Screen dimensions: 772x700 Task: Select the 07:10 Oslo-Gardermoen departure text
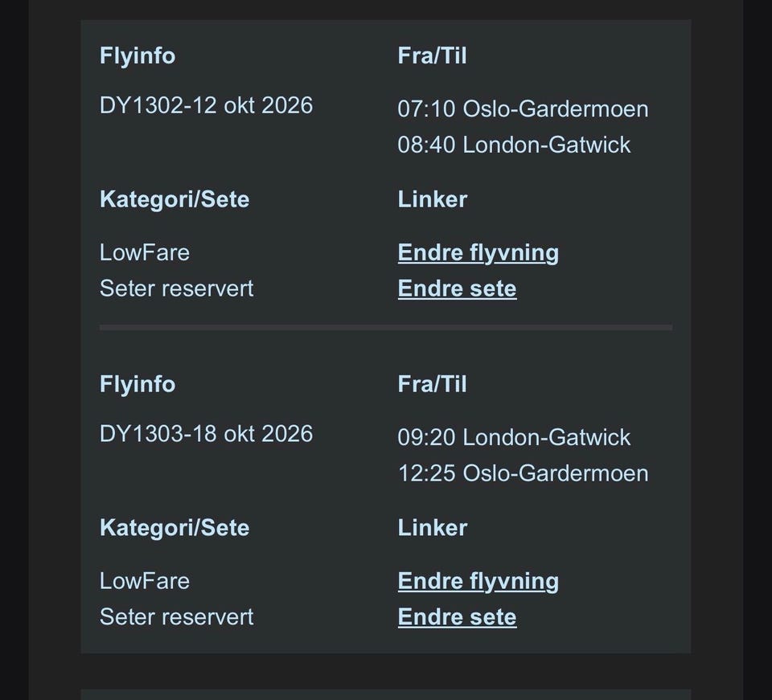523,108
